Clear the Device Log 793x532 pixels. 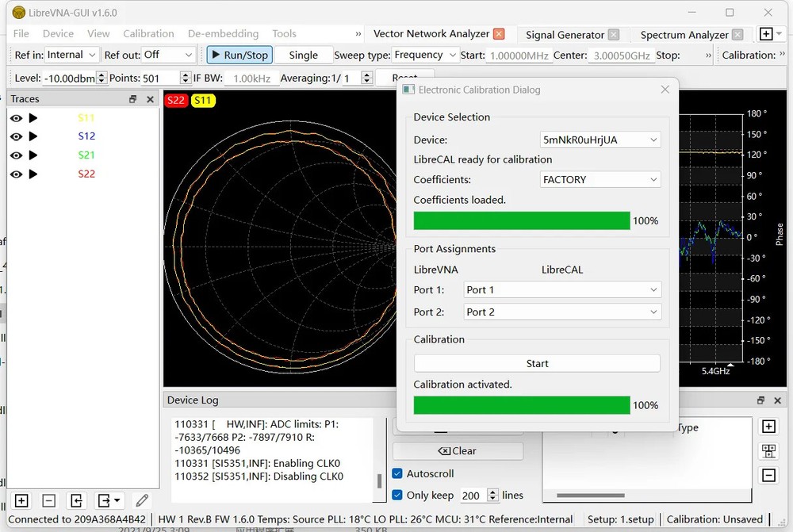(x=458, y=450)
